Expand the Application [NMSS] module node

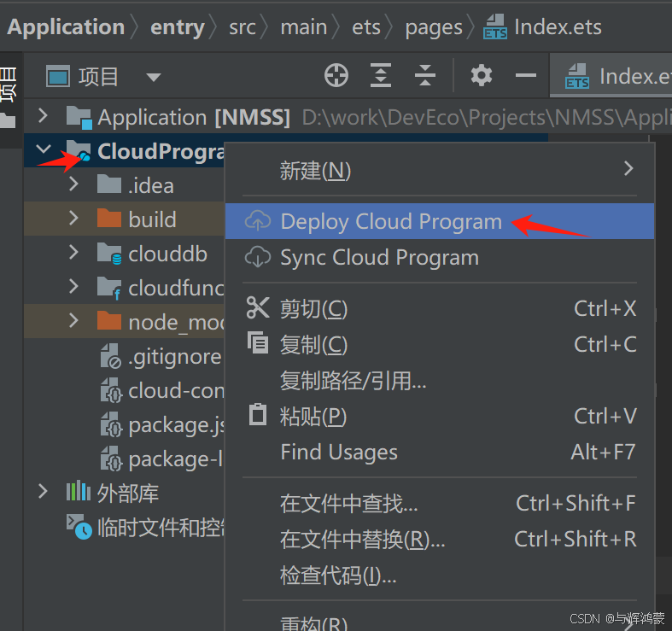tap(43, 116)
